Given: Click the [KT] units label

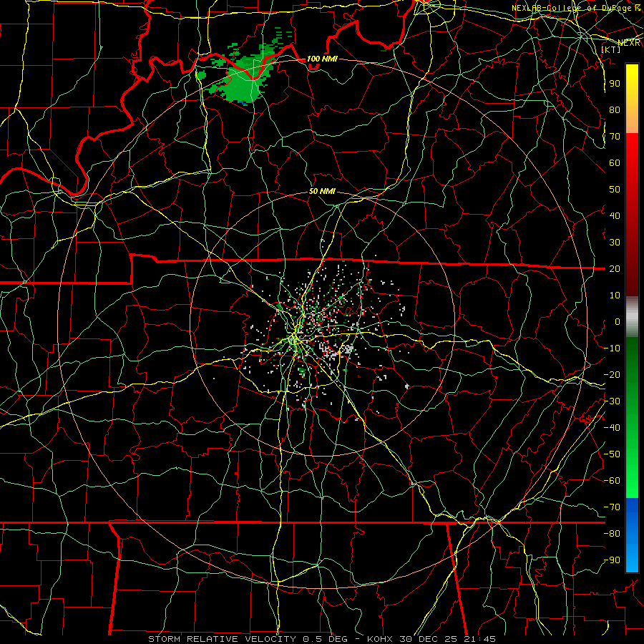Looking at the screenshot, I should coord(611,49).
